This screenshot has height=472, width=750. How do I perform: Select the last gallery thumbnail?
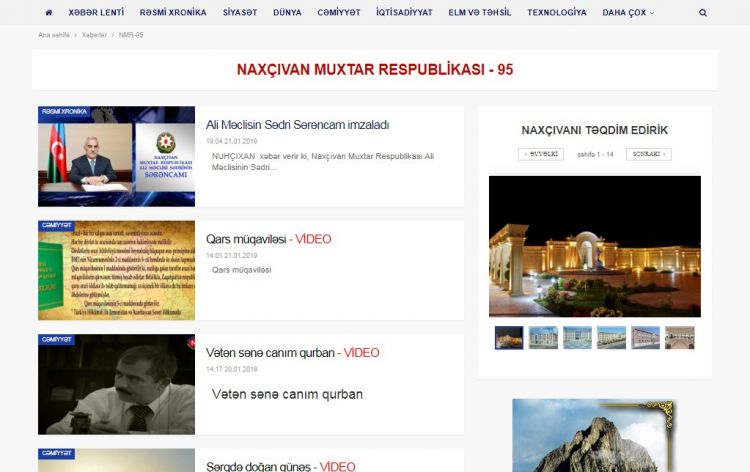click(x=680, y=338)
